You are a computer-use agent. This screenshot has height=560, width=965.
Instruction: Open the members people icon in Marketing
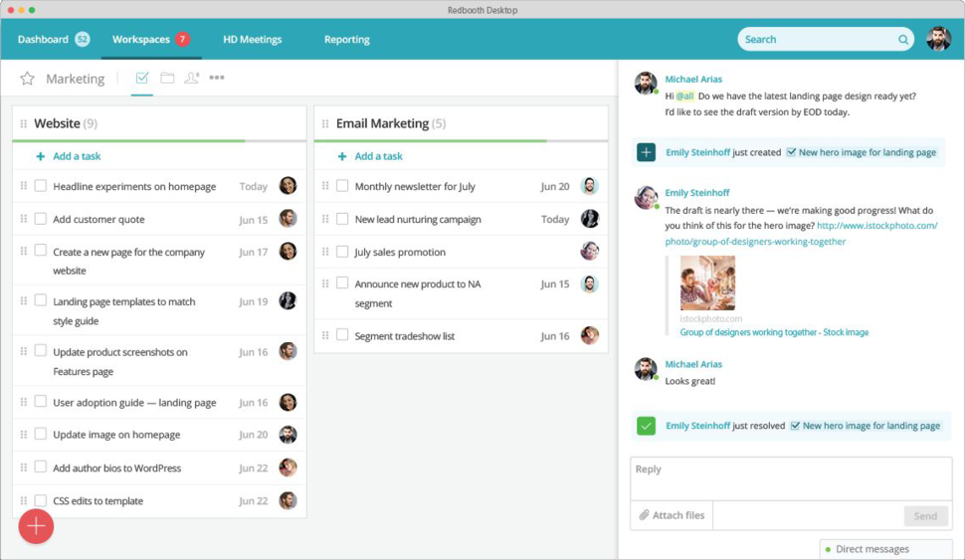(192, 78)
